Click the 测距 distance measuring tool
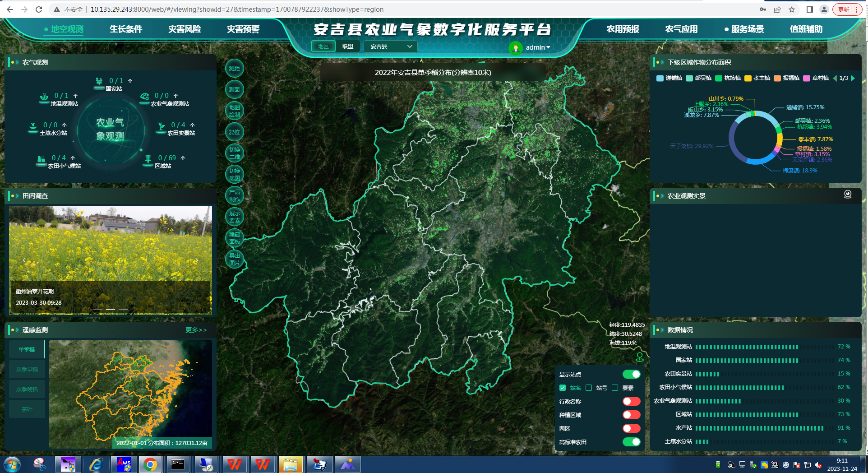 point(234,69)
